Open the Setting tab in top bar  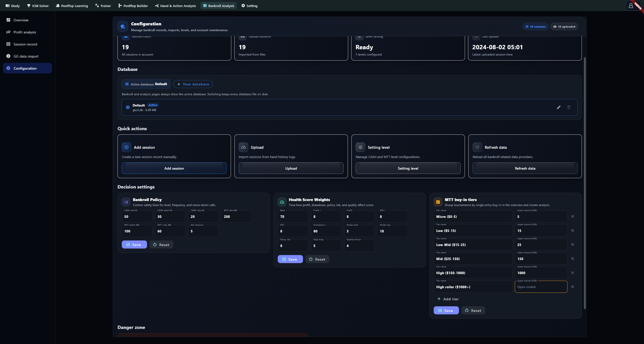(x=250, y=6)
